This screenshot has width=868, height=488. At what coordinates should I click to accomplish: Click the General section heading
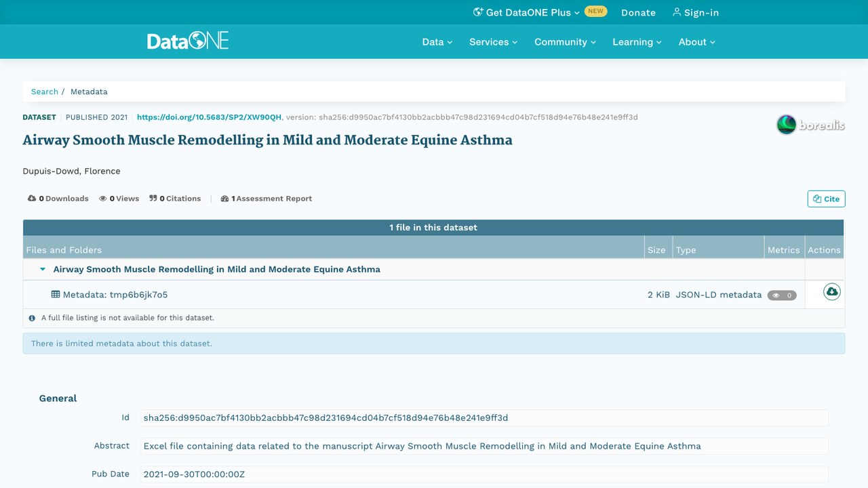(58, 399)
